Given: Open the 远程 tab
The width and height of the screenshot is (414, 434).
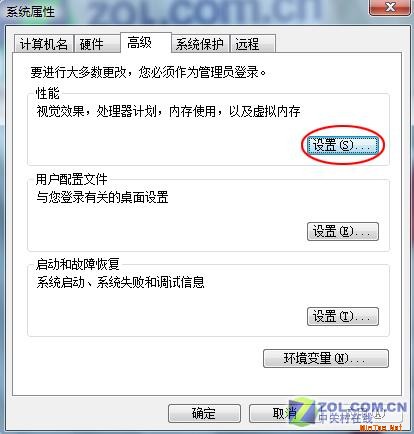Looking at the screenshot, I should tap(253, 44).
